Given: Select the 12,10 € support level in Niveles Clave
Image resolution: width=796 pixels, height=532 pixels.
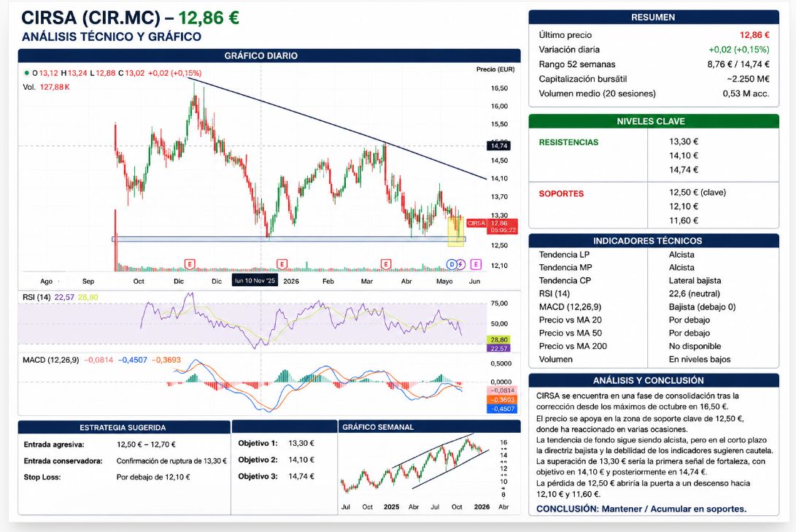Looking at the screenshot, I should [684, 207].
